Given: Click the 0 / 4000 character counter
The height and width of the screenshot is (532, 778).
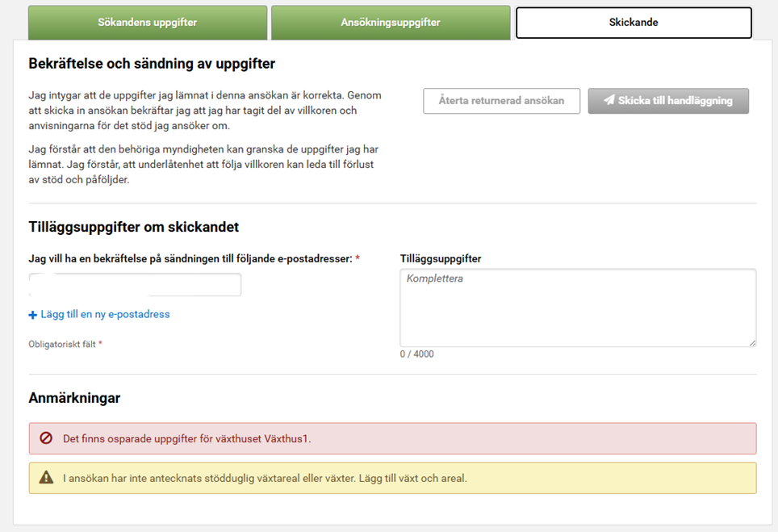Looking at the screenshot, I should click(415, 354).
